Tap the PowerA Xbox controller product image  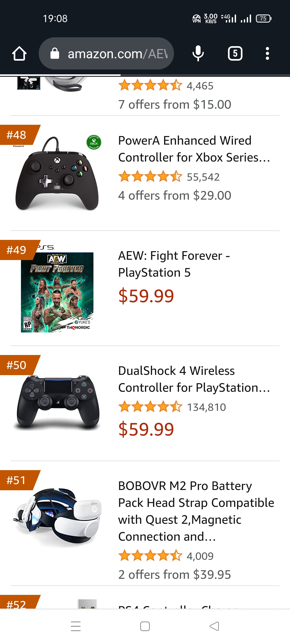pos(57,173)
